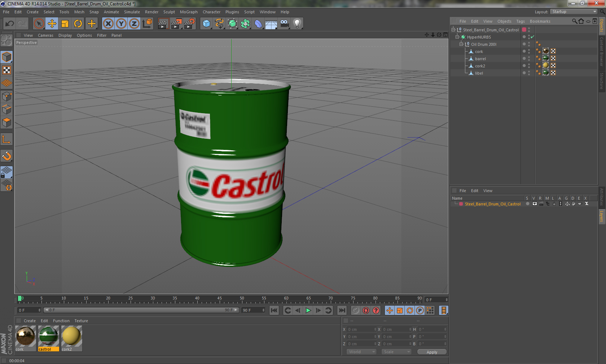
Task: Open the Layout Startup dropdown
Action: [574, 12]
